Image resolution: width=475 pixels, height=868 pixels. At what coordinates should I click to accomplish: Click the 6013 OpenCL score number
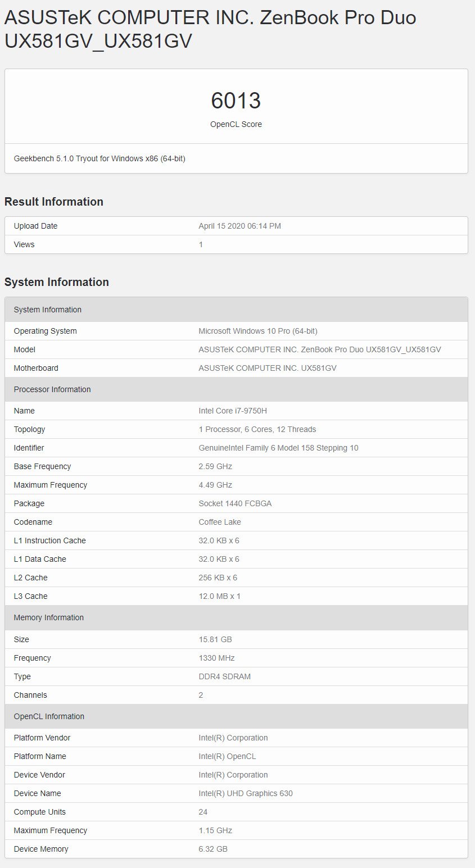[236, 101]
